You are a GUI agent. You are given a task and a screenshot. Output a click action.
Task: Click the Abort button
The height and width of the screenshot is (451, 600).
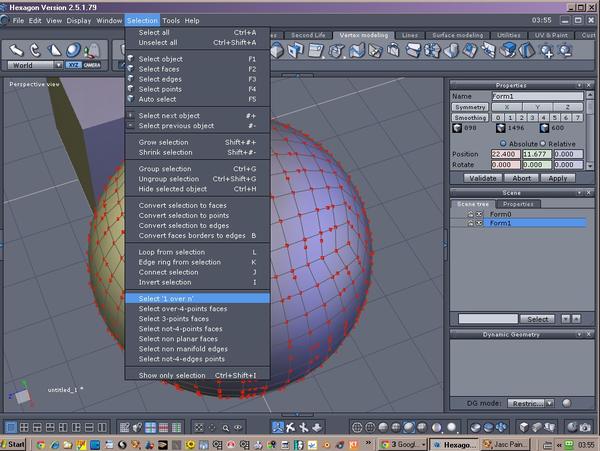[x=521, y=178]
